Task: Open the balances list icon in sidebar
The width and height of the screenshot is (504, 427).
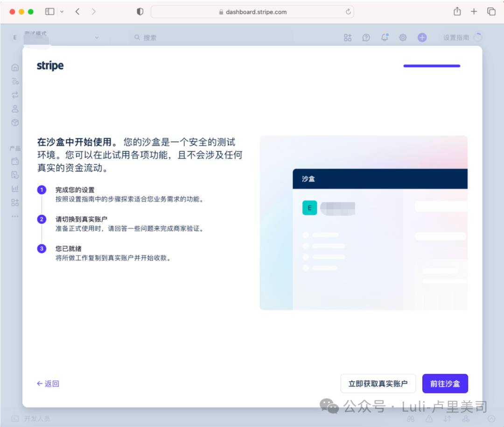Action: click(x=15, y=81)
